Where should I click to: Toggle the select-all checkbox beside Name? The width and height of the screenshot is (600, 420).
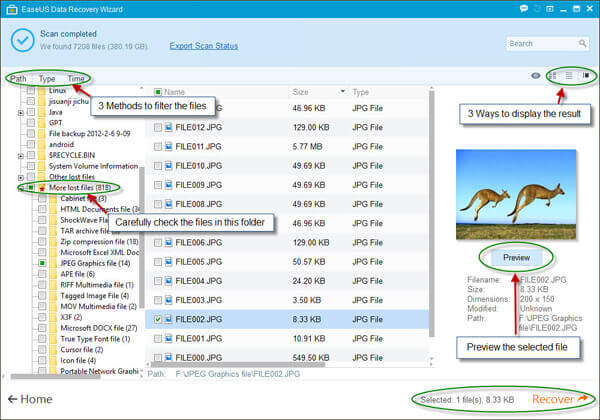155,91
